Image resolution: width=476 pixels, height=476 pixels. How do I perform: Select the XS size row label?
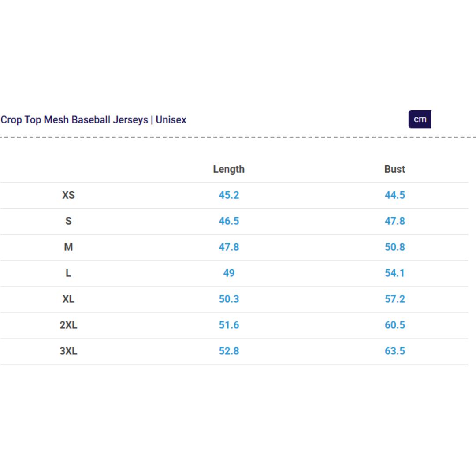click(x=68, y=195)
